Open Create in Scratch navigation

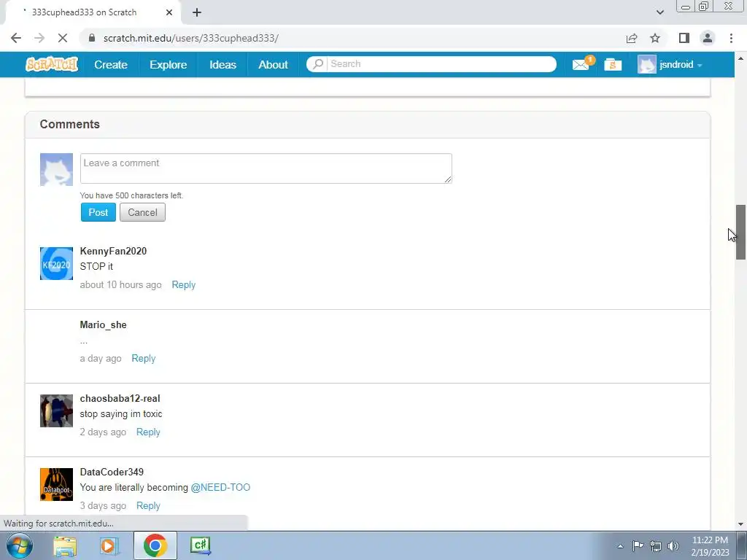coord(111,64)
